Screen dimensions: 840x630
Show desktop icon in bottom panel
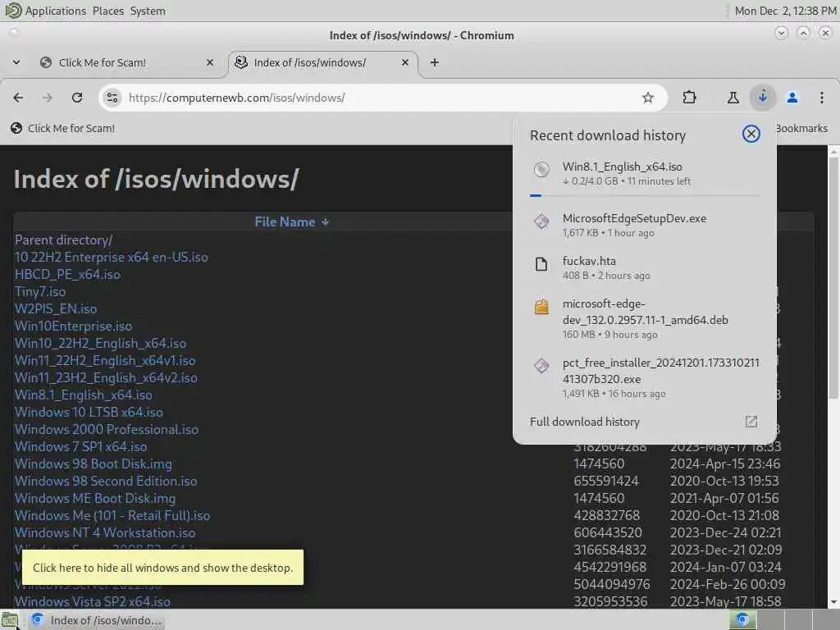click(x=9, y=620)
